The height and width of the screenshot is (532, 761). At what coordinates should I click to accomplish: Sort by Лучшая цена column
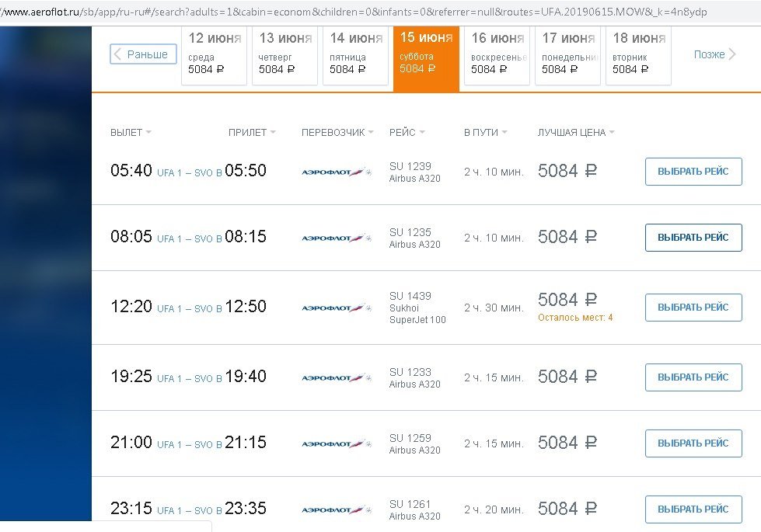click(575, 133)
